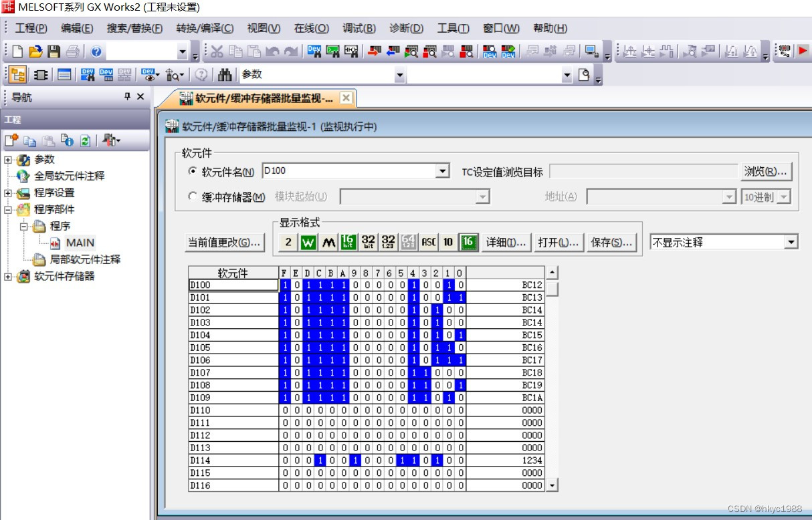Expand the 程序设置 tree node
The image size is (812, 520).
click(x=8, y=193)
